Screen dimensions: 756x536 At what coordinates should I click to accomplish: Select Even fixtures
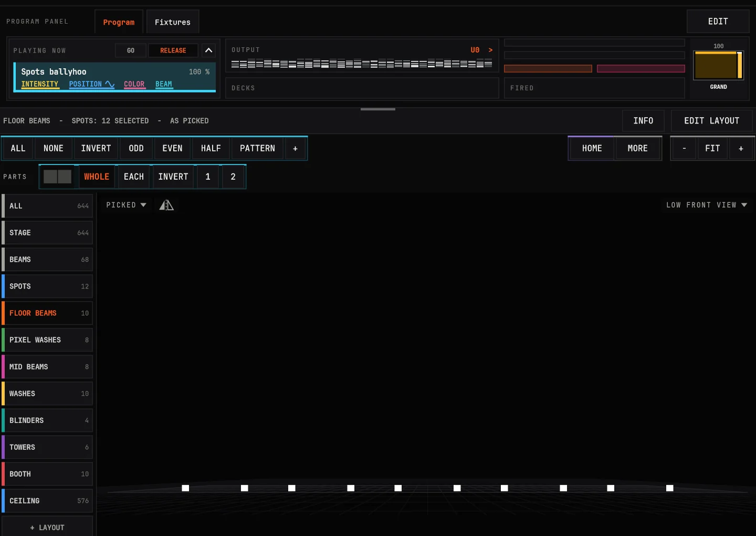172,148
